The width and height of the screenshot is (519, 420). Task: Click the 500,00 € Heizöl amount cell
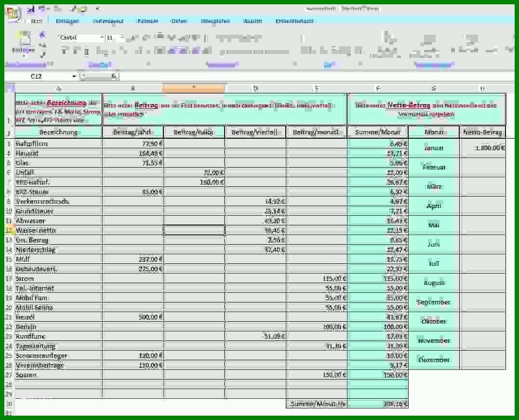(x=133, y=317)
